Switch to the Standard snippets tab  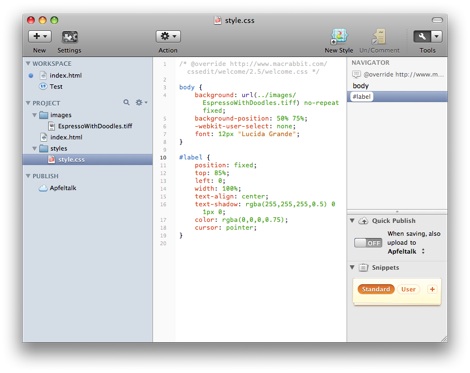(376, 289)
